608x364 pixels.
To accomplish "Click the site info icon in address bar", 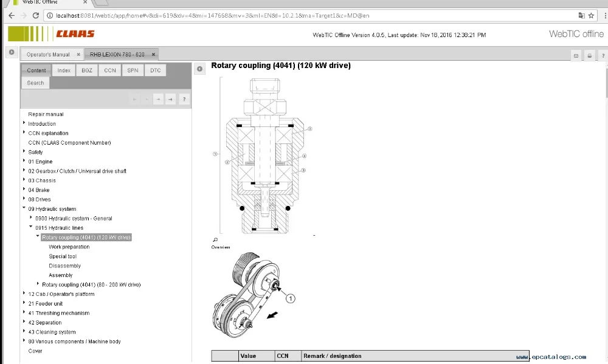I will pyautogui.click(x=50, y=16).
